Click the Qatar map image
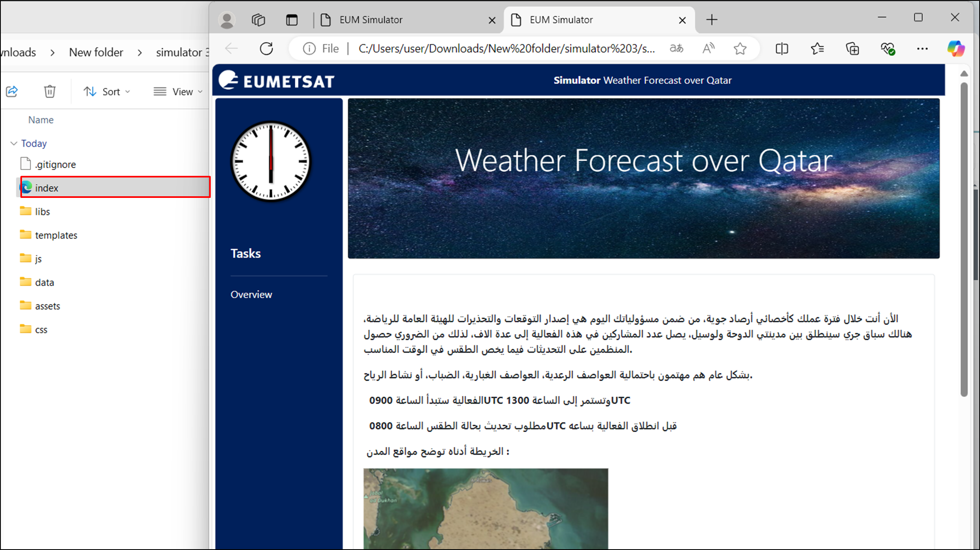The image size is (980, 550). coord(486,508)
